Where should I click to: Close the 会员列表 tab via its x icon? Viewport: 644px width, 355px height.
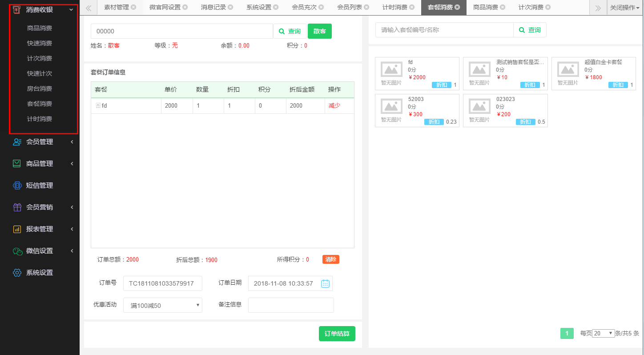(366, 7)
